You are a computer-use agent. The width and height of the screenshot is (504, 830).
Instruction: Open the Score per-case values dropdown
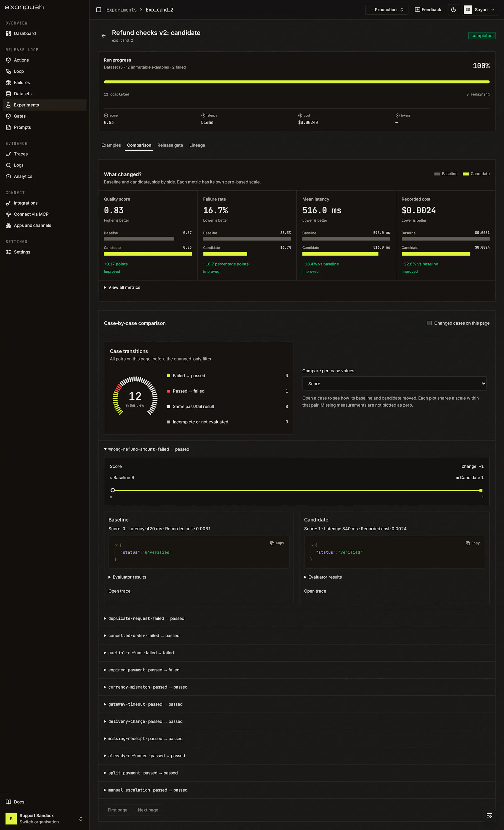click(x=394, y=384)
